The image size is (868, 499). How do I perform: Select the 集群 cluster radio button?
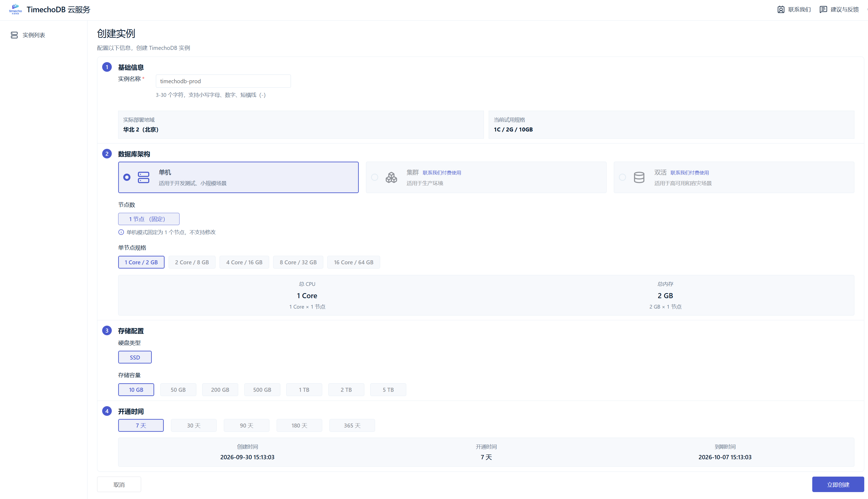click(x=375, y=177)
